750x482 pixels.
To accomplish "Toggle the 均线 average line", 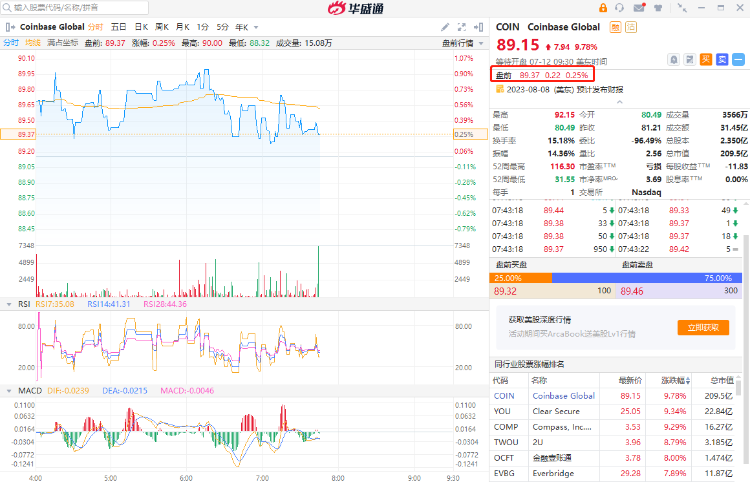I will [33, 43].
